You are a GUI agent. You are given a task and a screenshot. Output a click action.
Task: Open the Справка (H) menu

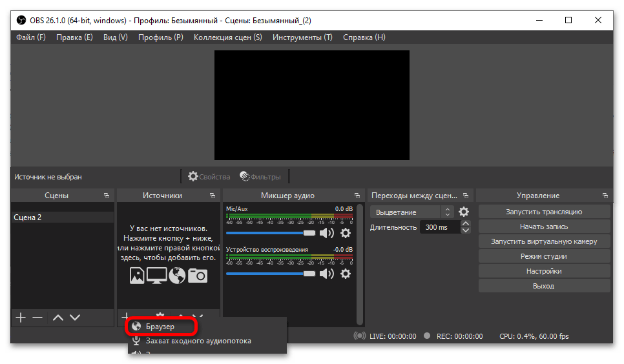pyautogui.click(x=364, y=37)
